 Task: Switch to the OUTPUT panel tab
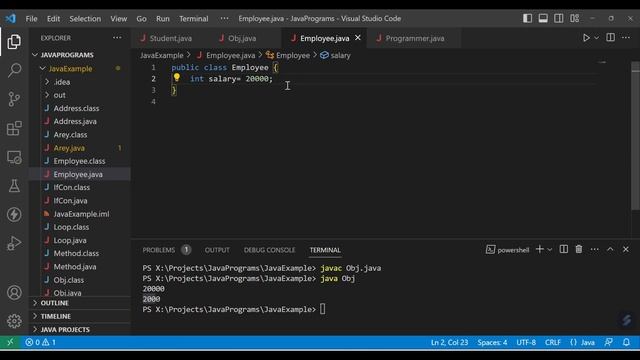point(217,250)
